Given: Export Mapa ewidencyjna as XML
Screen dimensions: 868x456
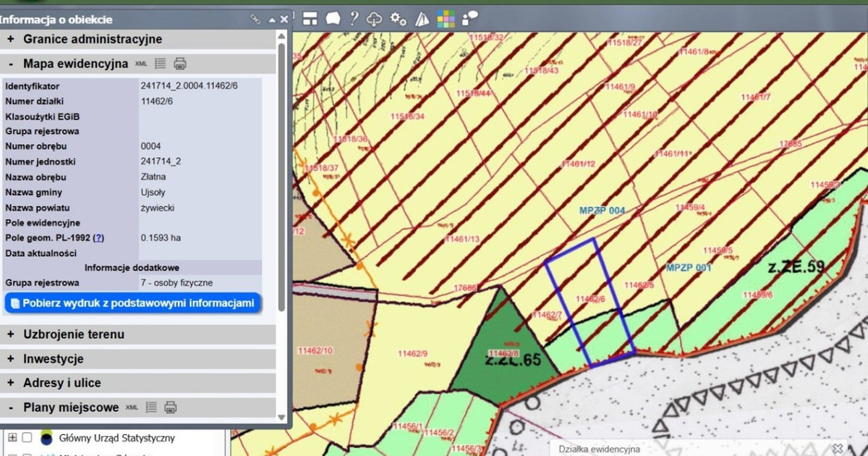Looking at the screenshot, I should tap(141, 64).
